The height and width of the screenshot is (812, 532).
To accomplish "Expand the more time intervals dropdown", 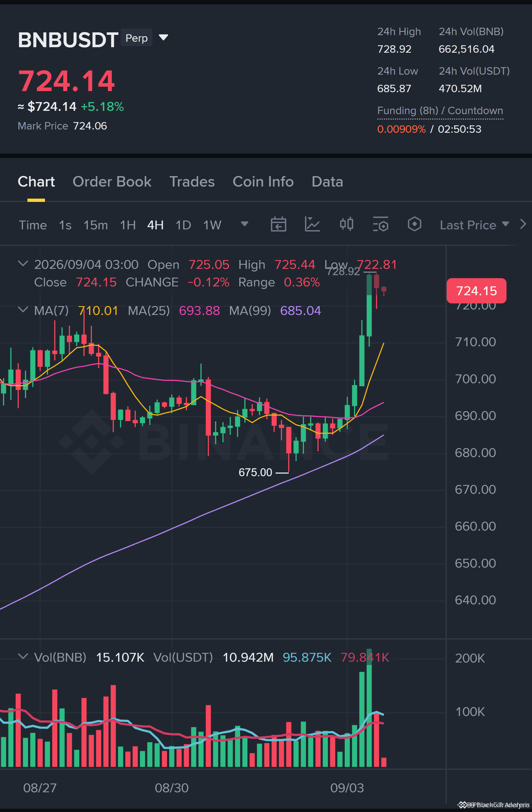I will [x=245, y=224].
